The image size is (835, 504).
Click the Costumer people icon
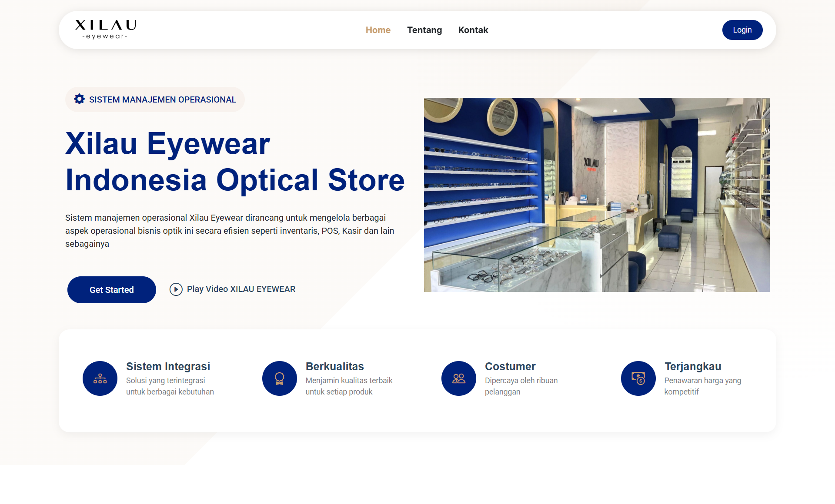pos(459,378)
